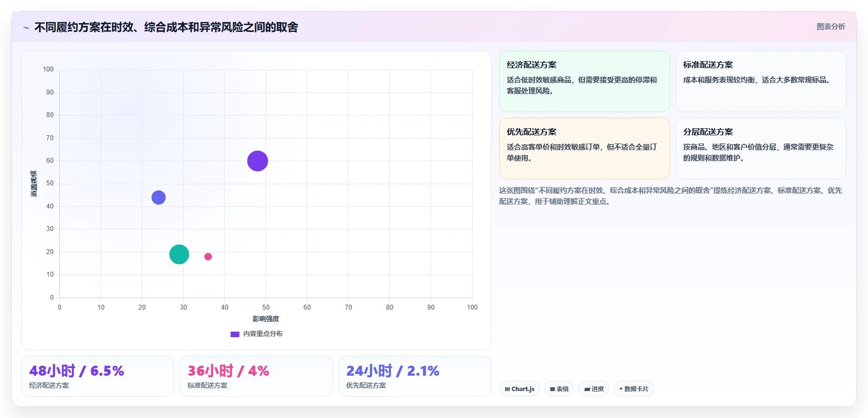Click the teal bubble on chart

[179, 254]
